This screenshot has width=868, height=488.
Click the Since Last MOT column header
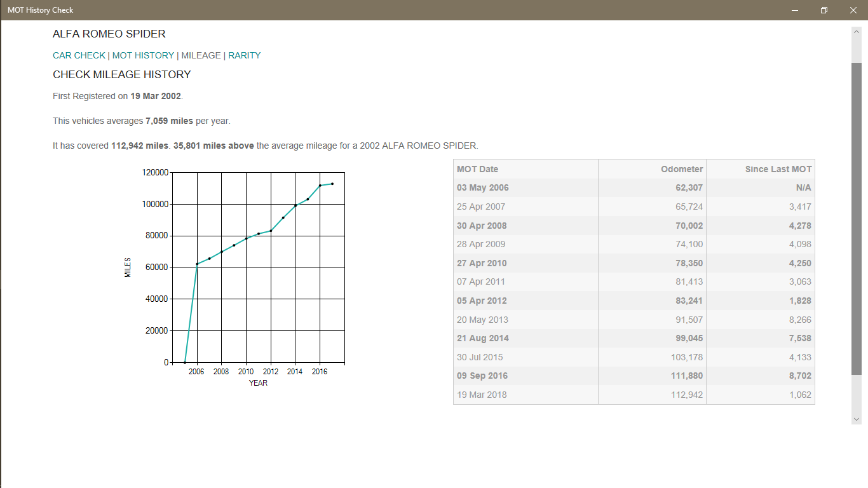coord(761,169)
